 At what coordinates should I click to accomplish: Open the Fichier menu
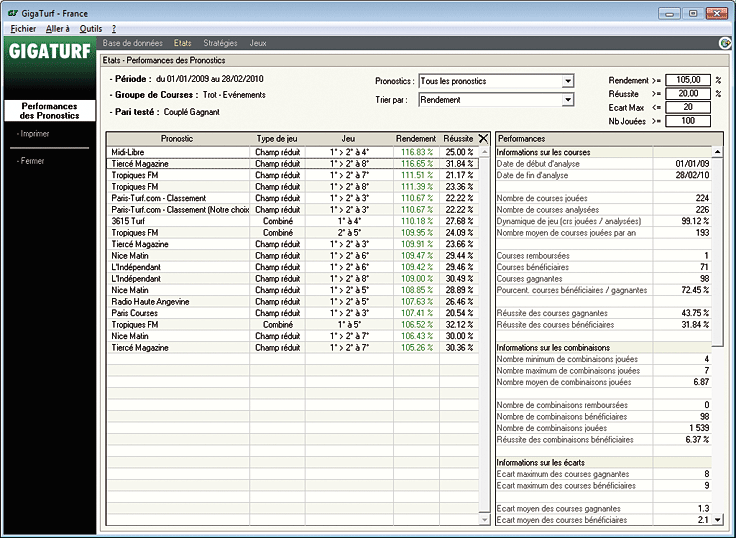23,29
